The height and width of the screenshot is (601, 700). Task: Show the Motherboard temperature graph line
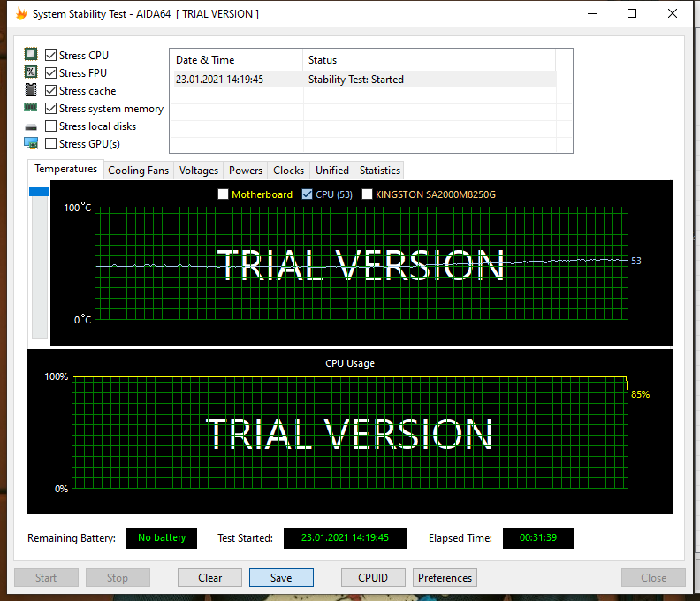223,194
